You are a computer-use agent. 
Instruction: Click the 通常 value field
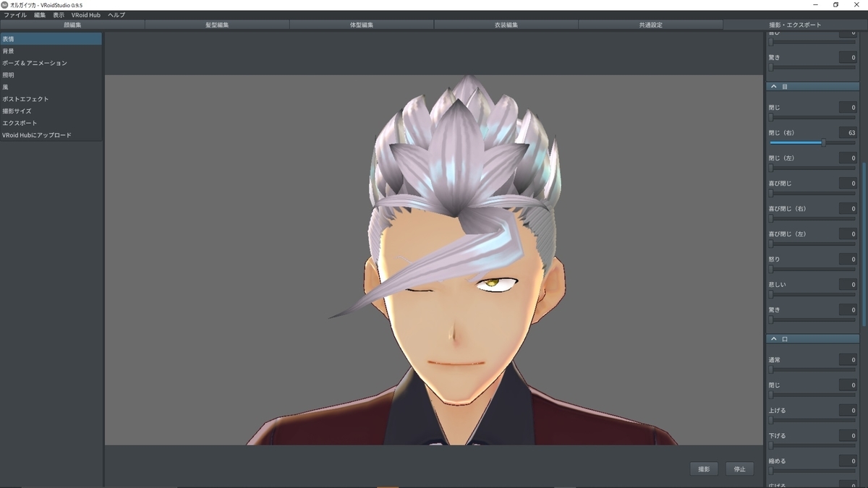coord(848,360)
